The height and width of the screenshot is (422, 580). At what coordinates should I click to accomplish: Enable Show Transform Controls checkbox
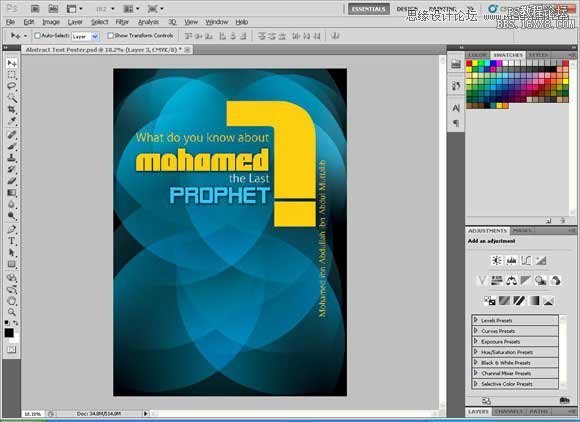point(110,36)
